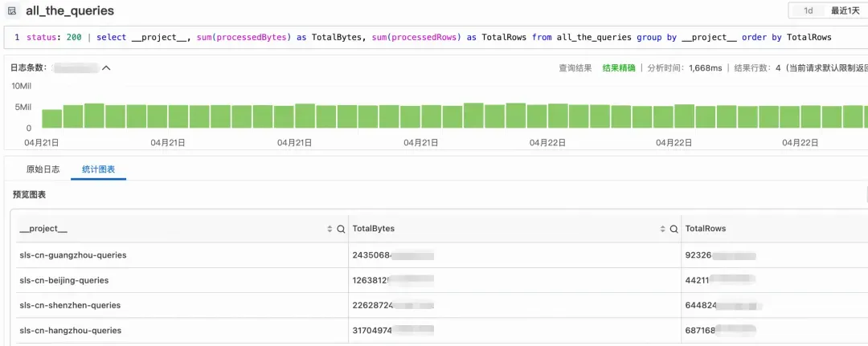Select the sls-cn-hangzhou-queries row
The image size is (868, 346).
[442, 331]
